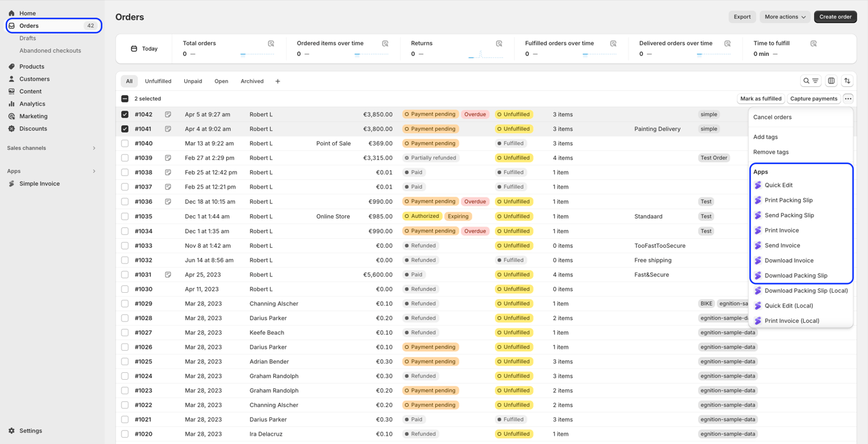Toggle the select-all orders checkbox

click(125, 99)
